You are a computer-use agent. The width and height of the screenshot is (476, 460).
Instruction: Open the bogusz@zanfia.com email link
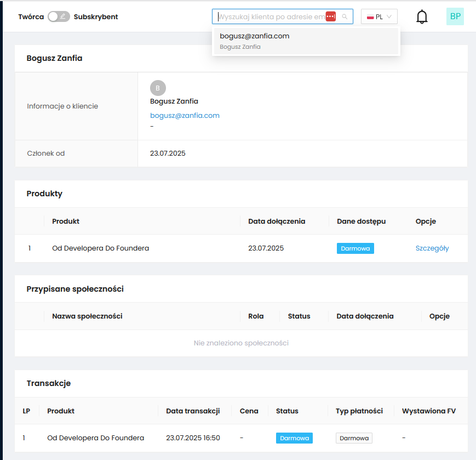pos(185,116)
